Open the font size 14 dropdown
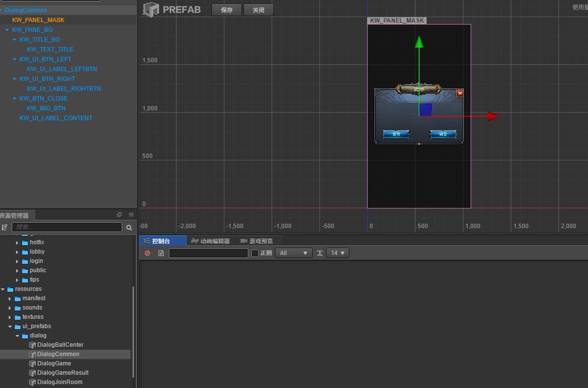588x388 pixels. tap(338, 253)
